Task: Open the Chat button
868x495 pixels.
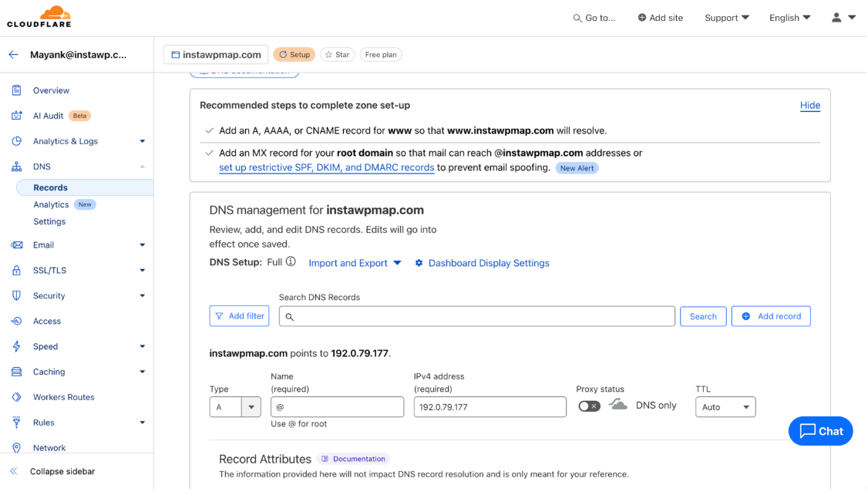Action: point(820,431)
